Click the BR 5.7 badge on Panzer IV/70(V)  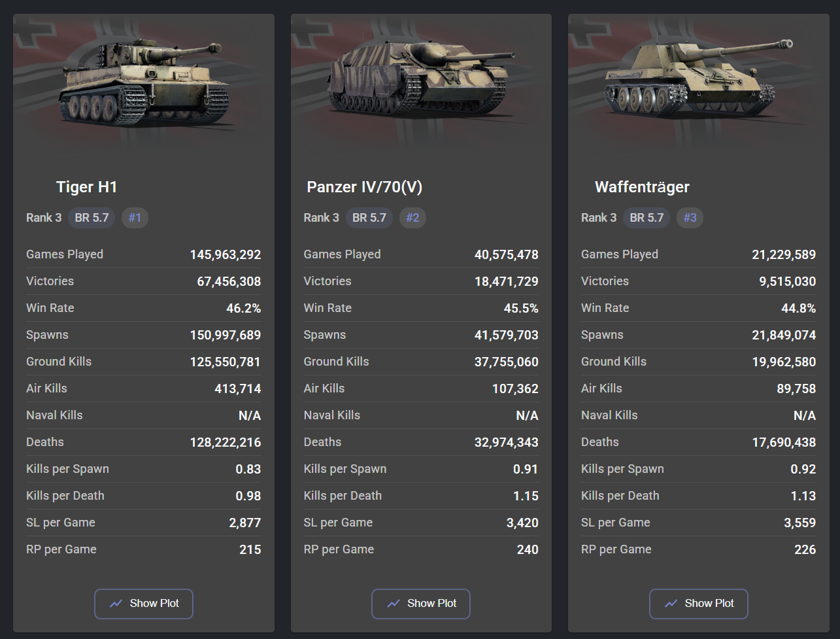tap(369, 218)
